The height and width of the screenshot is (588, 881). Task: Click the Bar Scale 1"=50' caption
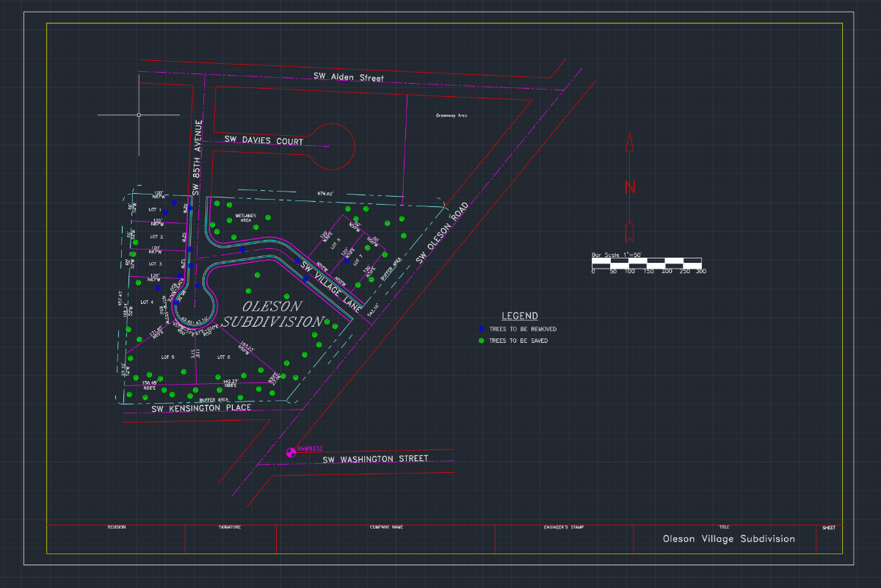[617, 255]
